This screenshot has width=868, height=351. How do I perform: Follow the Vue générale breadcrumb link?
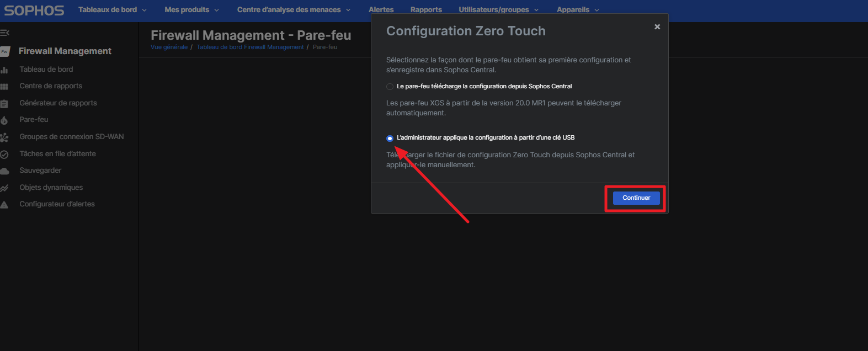click(x=169, y=47)
